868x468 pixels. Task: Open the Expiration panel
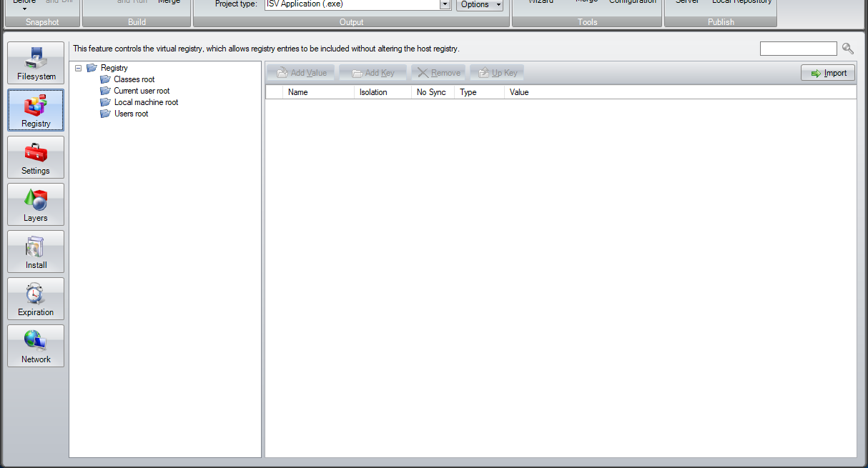(x=35, y=299)
